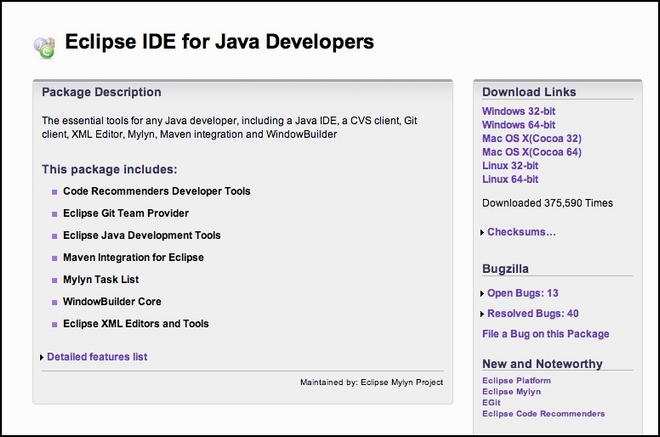Click Maven Integration for Eclipse item
Viewport: 660px width, 437px height.
coord(133,257)
